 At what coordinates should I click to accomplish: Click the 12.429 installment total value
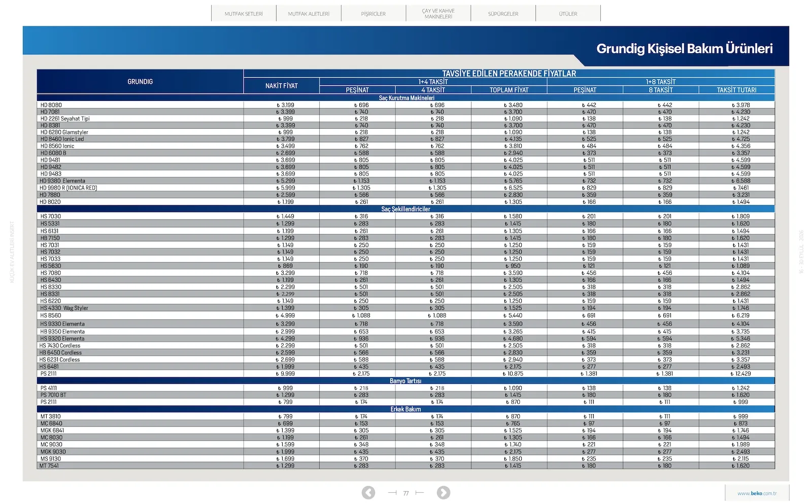tap(740, 374)
